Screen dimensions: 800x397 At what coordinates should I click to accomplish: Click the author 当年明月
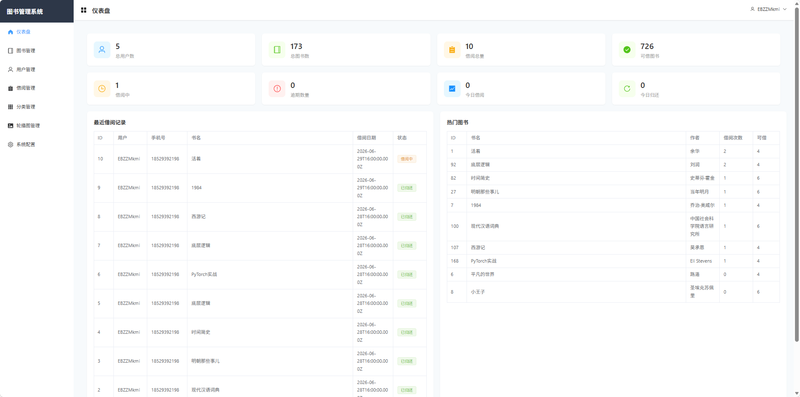[x=699, y=192]
